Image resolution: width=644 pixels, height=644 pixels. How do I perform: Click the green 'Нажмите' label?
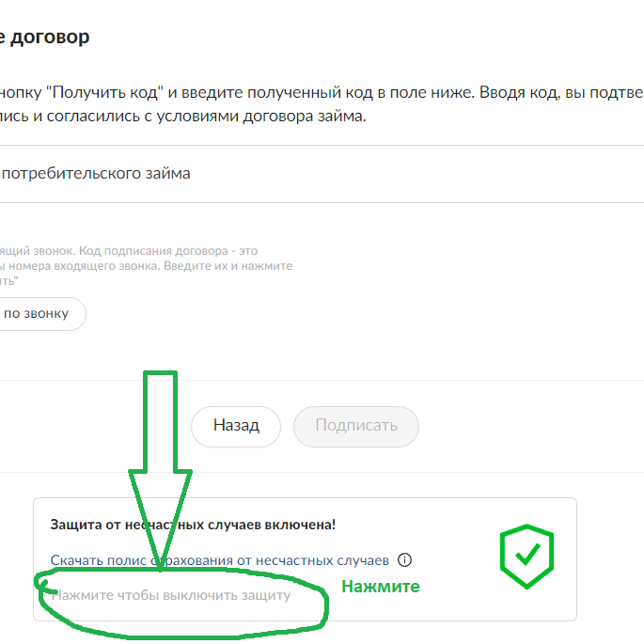coord(381,587)
